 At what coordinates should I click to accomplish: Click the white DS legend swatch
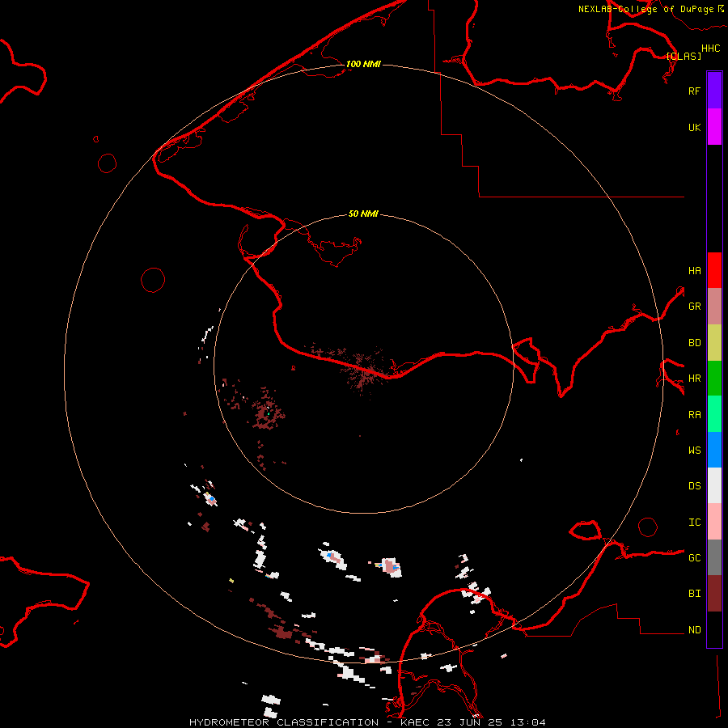pyautogui.click(x=714, y=485)
